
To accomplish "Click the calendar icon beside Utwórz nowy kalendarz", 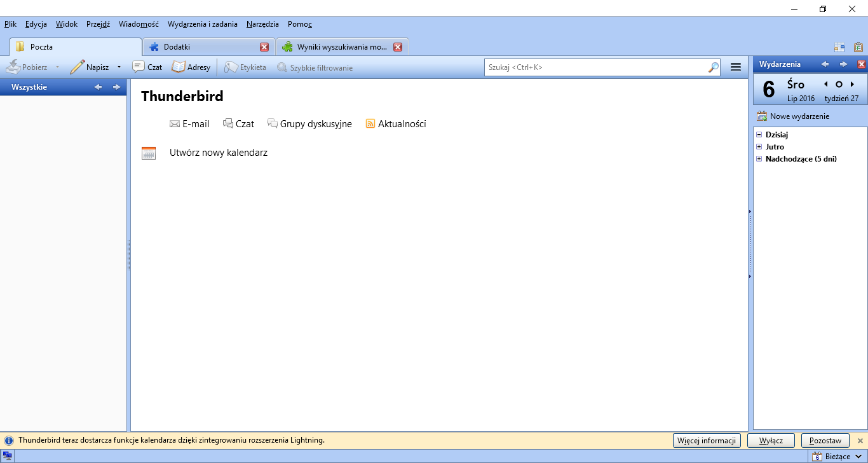I will point(149,153).
